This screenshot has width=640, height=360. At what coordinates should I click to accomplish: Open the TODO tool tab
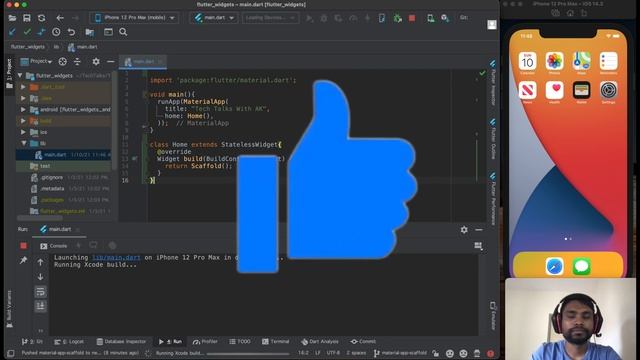click(240, 342)
